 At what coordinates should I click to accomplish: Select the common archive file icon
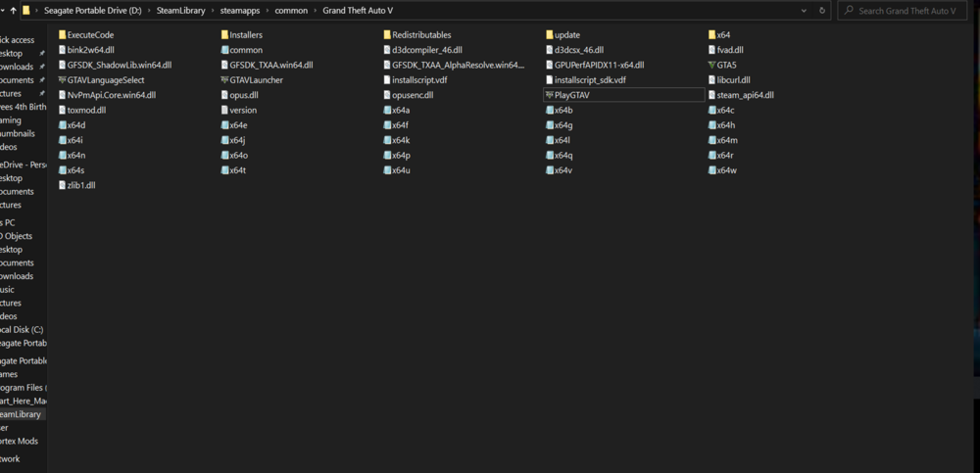[224, 50]
